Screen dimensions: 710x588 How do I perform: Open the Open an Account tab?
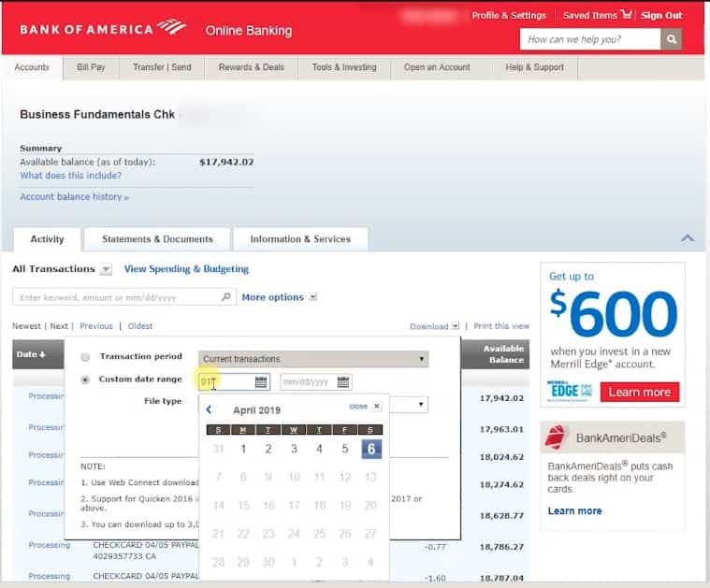[437, 67]
